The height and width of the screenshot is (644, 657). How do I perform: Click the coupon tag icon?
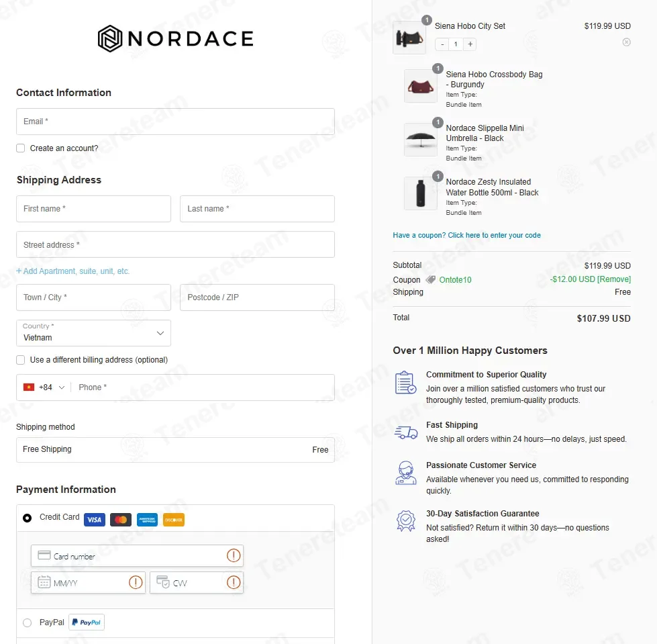pyautogui.click(x=430, y=279)
